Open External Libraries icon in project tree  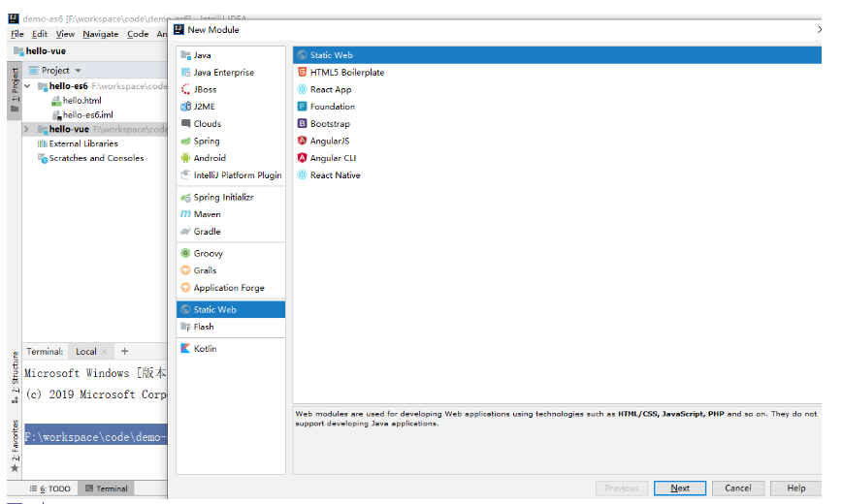[x=42, y=143]
